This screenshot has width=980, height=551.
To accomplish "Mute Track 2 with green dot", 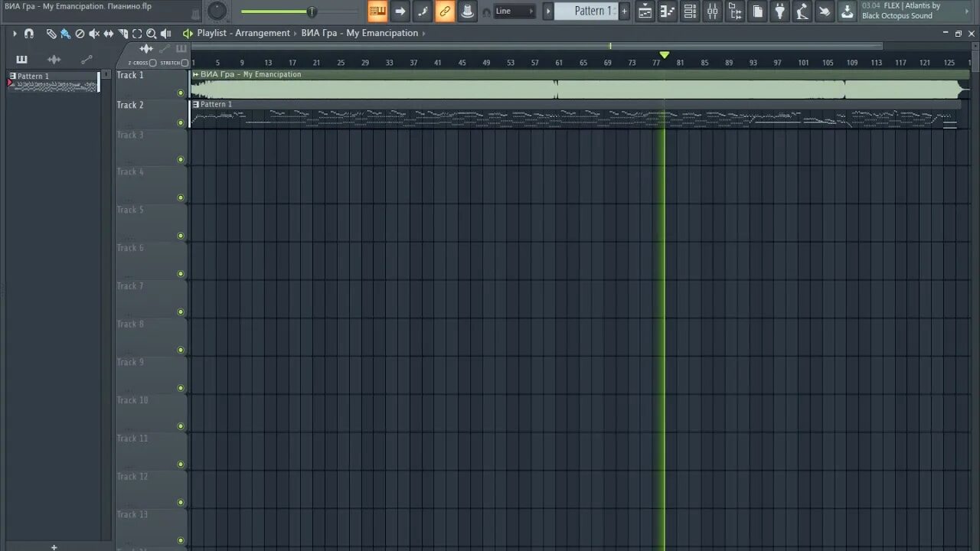I will (x=181, y=122).
